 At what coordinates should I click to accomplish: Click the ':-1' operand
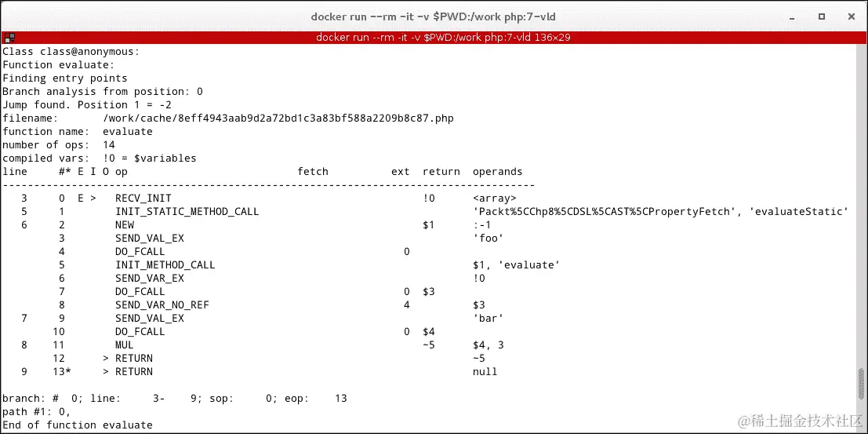[x=481, y=224]
